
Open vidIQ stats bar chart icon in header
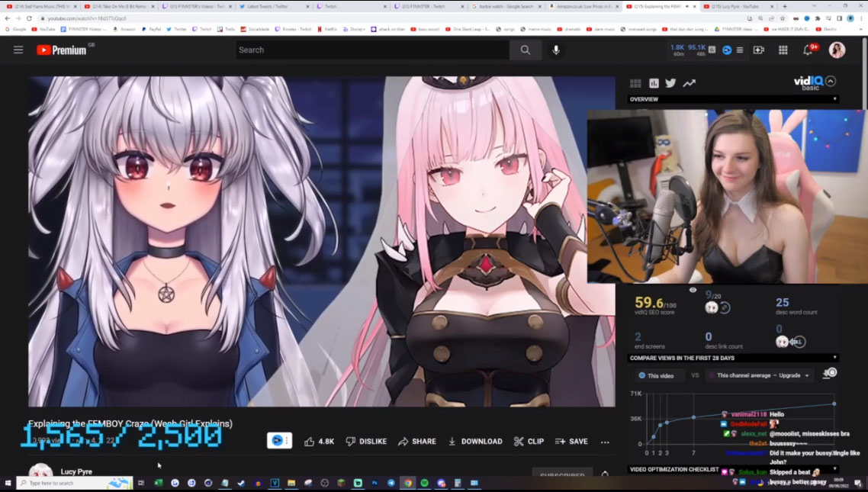pos(712,50)
